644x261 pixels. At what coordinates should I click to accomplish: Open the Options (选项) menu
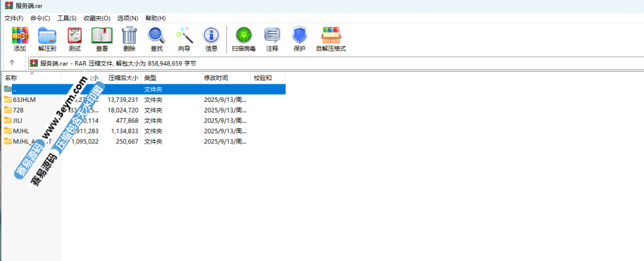127,18
